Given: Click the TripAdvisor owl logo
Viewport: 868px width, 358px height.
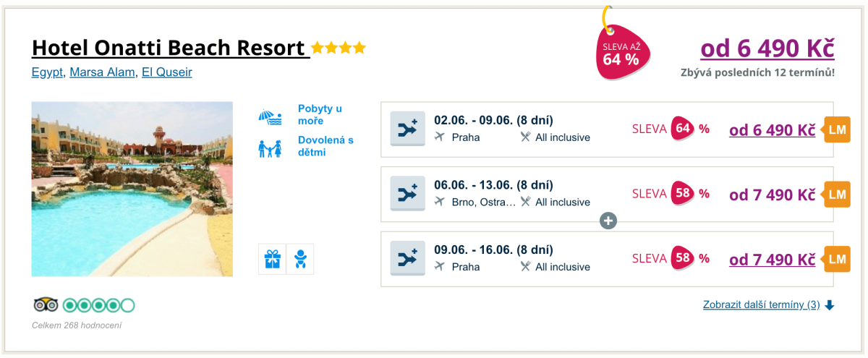Looking at the screenshot, I should [x=46, y=305].
